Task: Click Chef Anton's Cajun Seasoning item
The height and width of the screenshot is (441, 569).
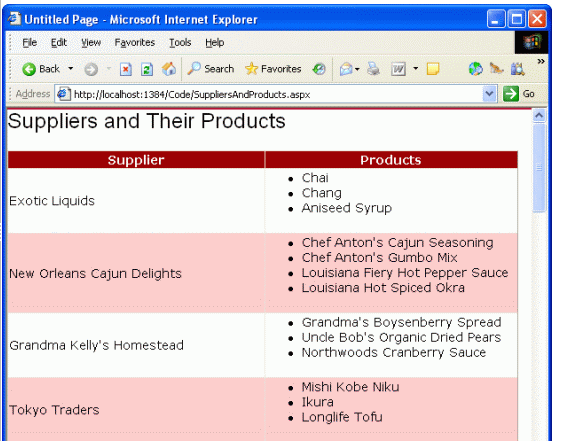Action: tap(397, 242)
